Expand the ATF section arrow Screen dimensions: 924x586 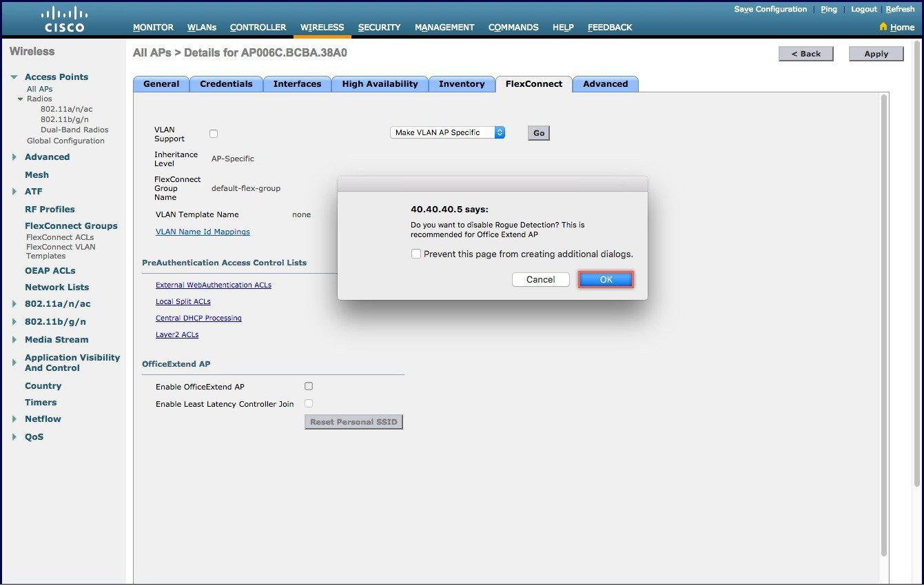[x=14, y=192]
